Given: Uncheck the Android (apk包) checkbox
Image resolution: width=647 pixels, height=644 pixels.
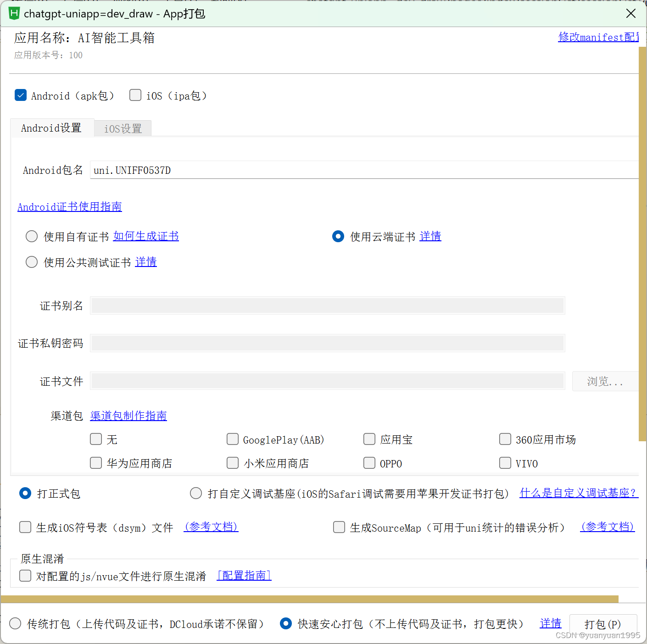Looking at the screenshot, I should coord(21,95).
